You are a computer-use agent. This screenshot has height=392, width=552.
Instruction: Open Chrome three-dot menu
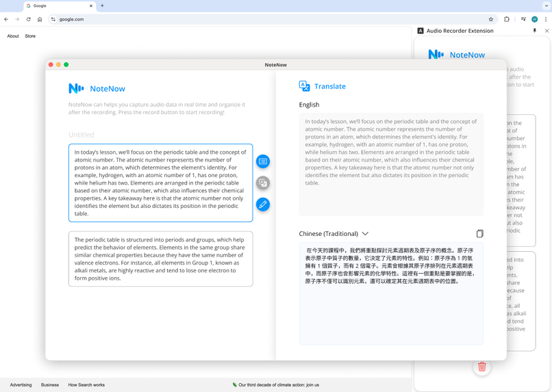pos(546,19)
